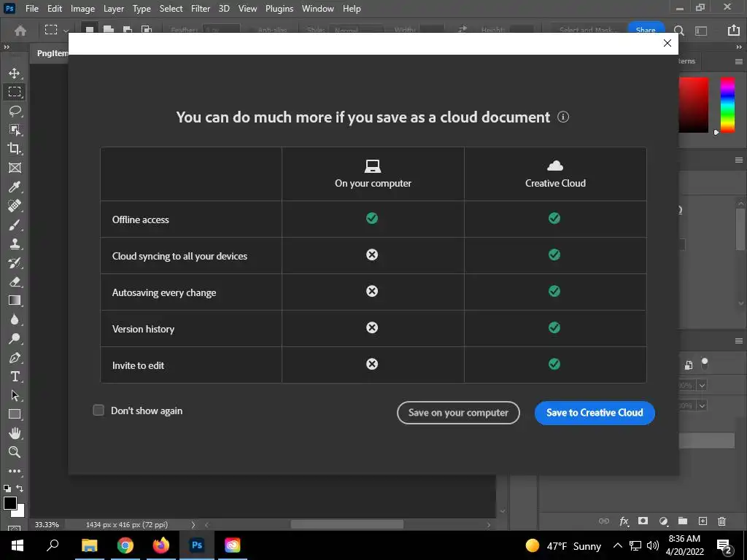Select the Horizontal Type tool
The image size is (747, 560).
click(15, 377)
